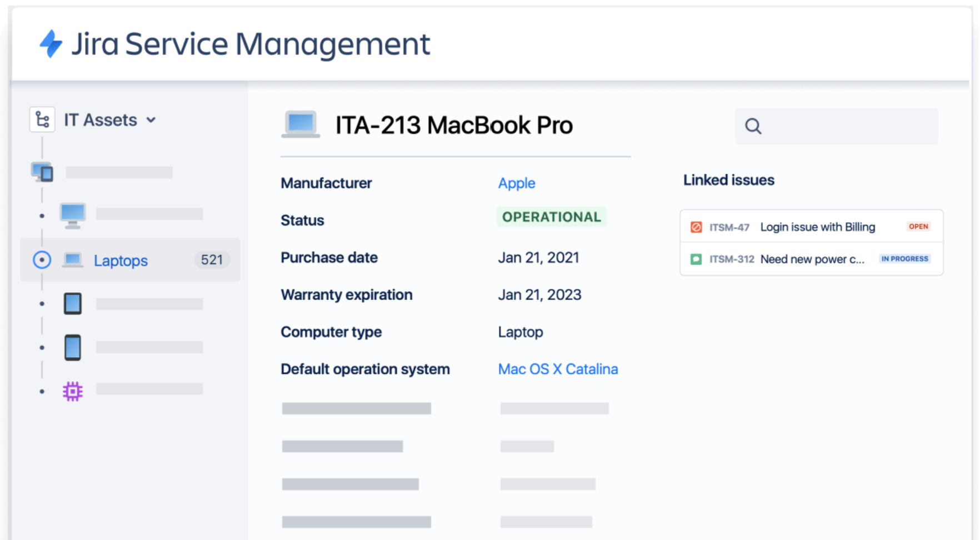Image resolution: width=980 pixels, height=540 pixels.
Task: Click the magnifying glass search icon
Action: (x=753, y=126)
